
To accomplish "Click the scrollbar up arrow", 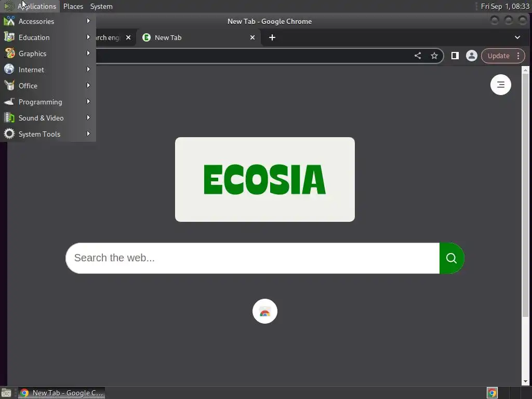I will (526, 70).
